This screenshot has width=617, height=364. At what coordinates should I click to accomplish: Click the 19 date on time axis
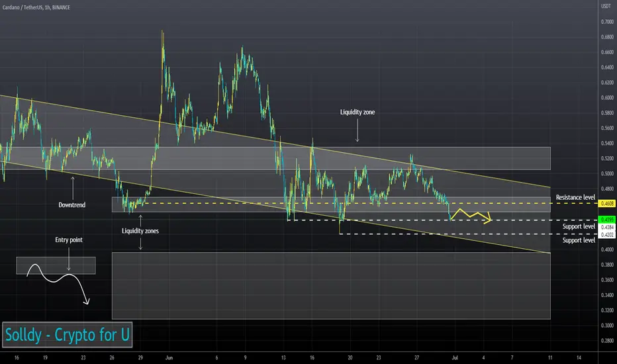click(x=45, y=357)
